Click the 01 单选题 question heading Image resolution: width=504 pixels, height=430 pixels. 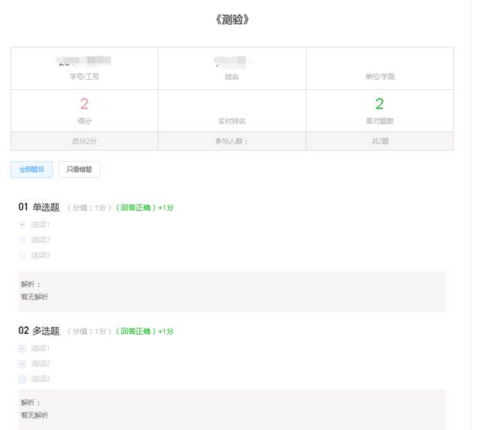(x=39, y=207)
